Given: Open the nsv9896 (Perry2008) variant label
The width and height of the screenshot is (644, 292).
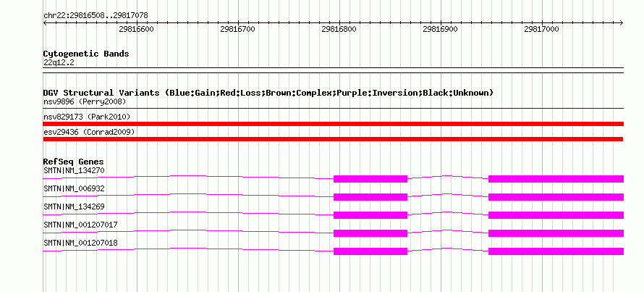Looking at the screenshot, I should tap(85, 101).
